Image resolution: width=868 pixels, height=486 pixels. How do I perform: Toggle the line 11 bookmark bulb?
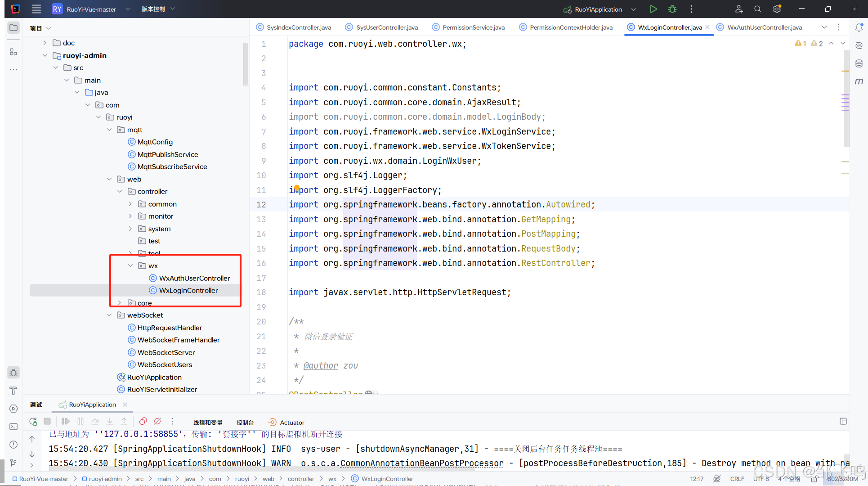click(297, 189)
